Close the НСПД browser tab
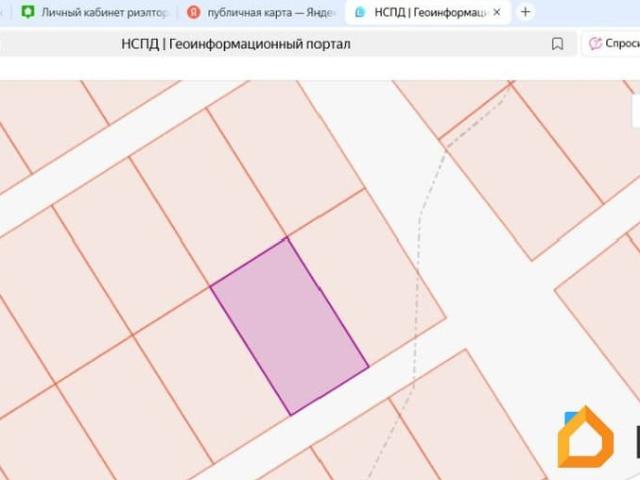This screenshot has width=640, height=480. pos(497,13)
